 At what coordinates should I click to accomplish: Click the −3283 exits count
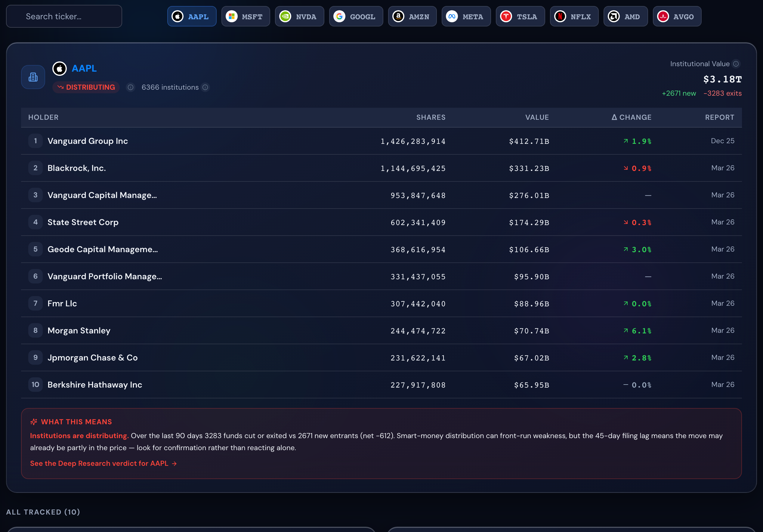click(x=722, y=93)
